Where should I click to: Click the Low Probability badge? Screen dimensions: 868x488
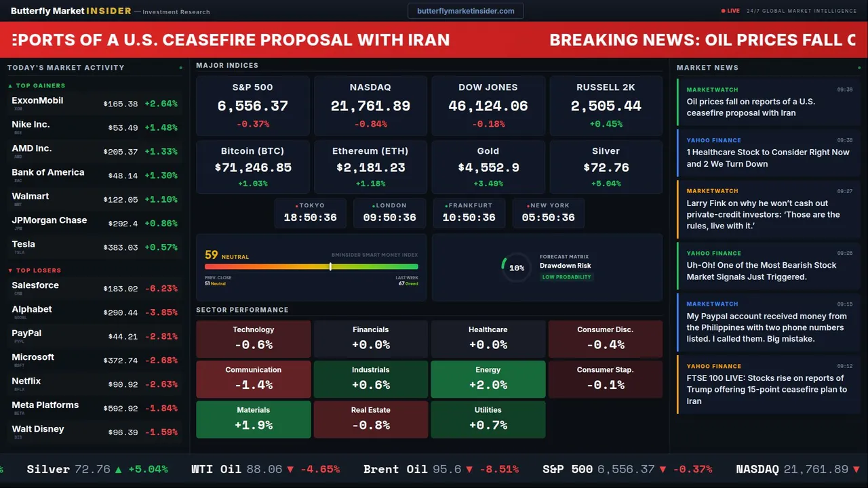566,277
